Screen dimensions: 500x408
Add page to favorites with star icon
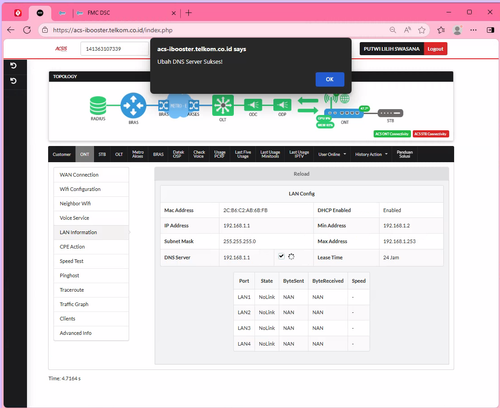coord(422,30)
